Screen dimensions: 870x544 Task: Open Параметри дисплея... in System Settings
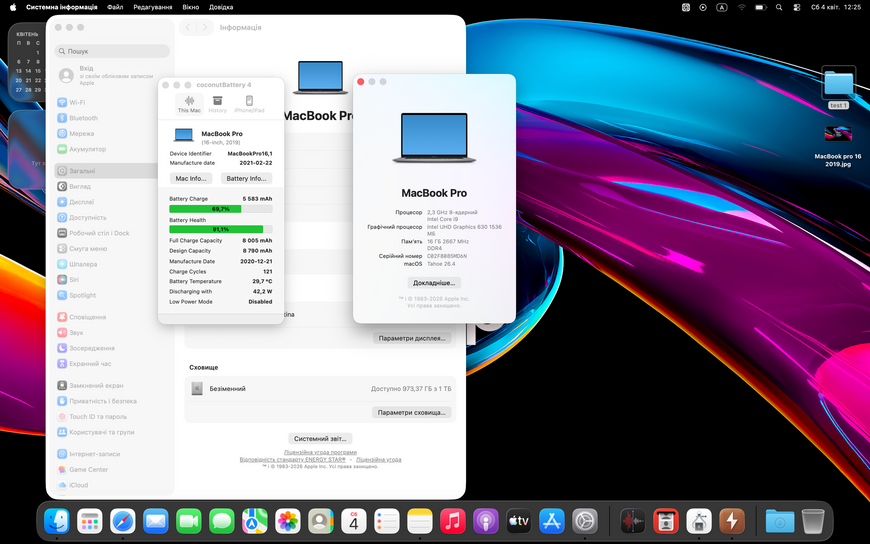coord(412,338)
